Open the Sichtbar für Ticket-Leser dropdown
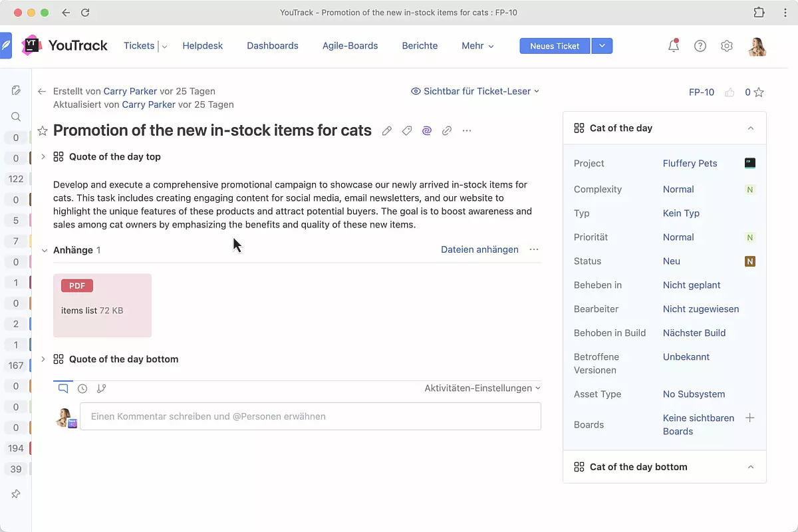This screenshot has height=532, width=798. pos(475,91)
